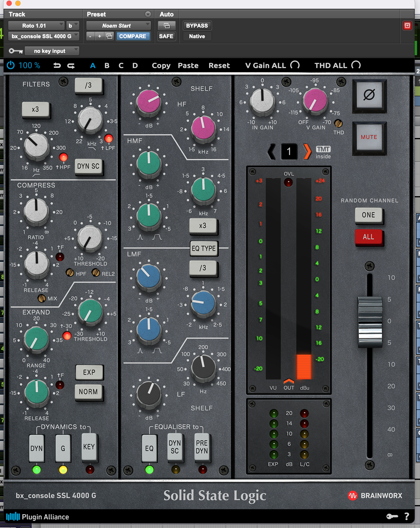
Task: Click the Brainworx logo
Action: (x=375, y=496)
